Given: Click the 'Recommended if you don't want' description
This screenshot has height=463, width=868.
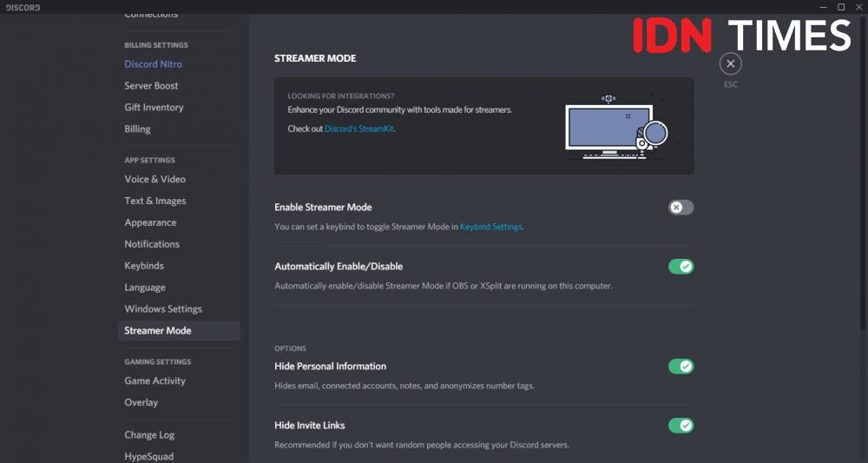Looking at the screenshot, I should coord(422,445).
